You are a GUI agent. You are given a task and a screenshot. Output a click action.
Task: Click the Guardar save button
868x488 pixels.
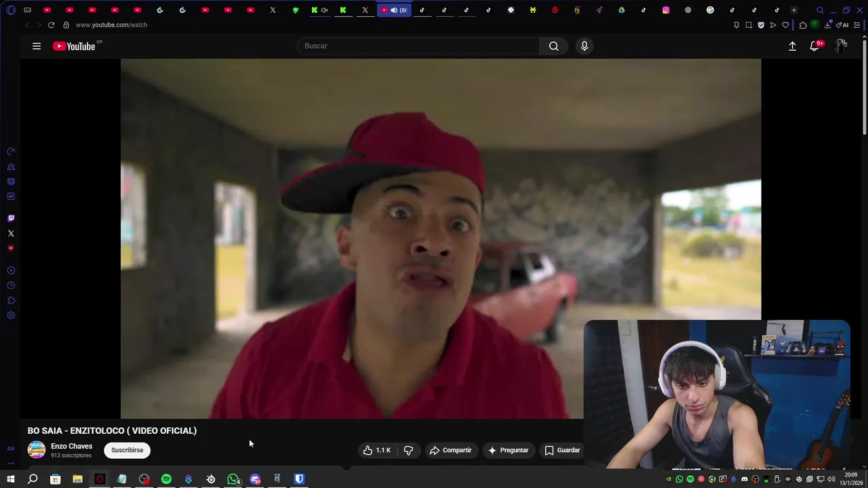(562, 450)
